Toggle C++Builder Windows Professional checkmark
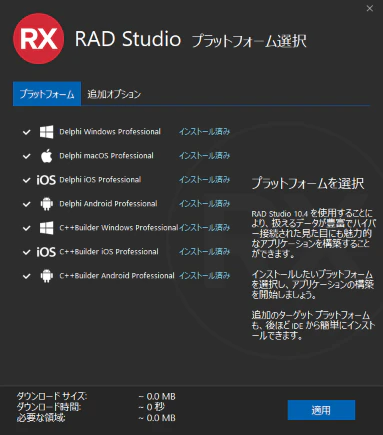 (x=27, y=228)
